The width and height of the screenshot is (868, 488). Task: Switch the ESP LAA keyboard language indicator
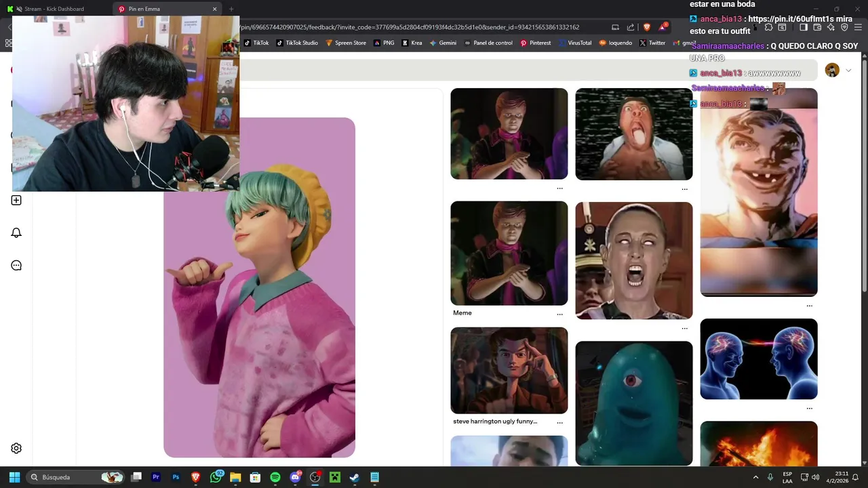pyautogui.click(x=787, y=477)
